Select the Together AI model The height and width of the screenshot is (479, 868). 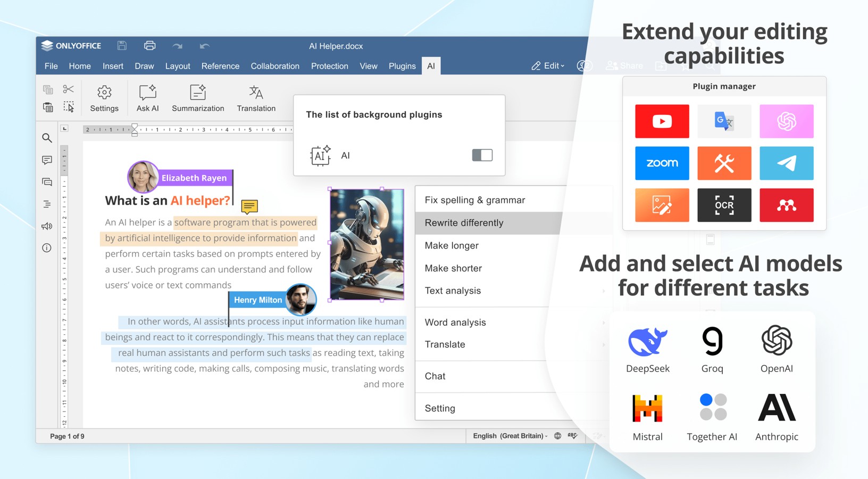pos(712,418)
